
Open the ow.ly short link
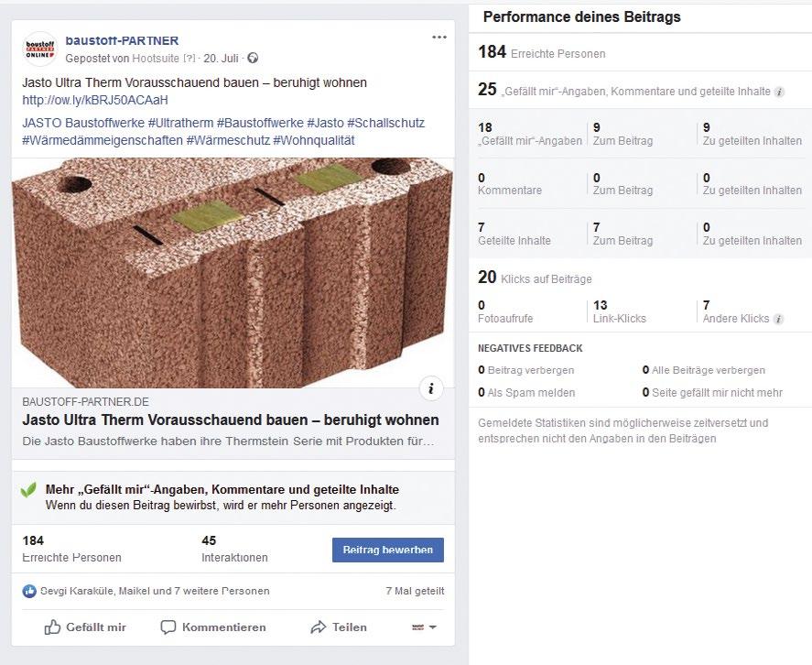pos(95,100)
